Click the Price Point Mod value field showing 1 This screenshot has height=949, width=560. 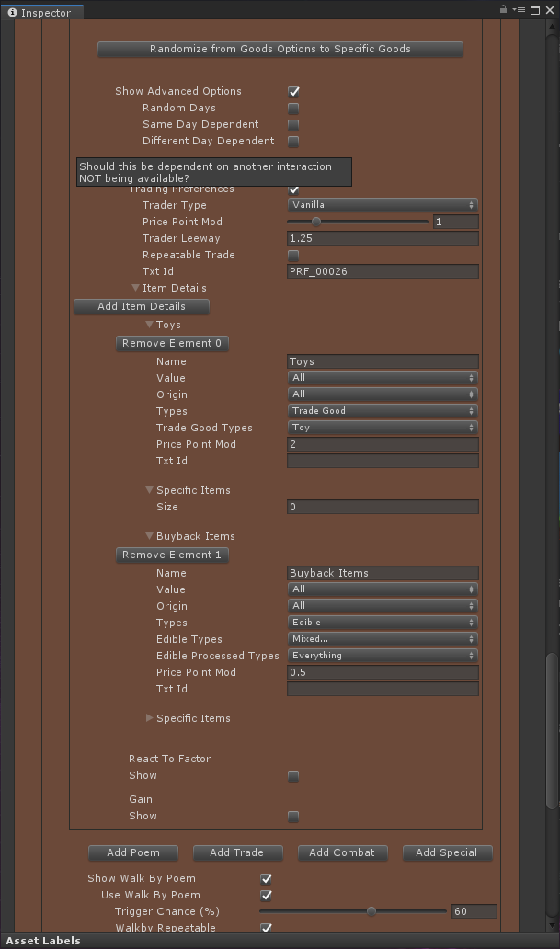(x=456, y=223)
